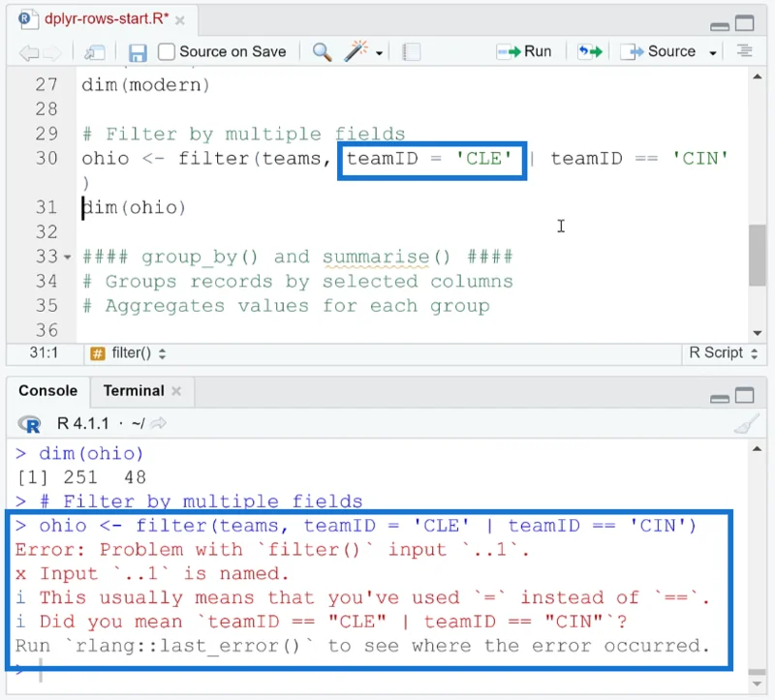Screen dimensions: 775x700
Task: Click the 'CIN' string on line 30
Action: [699, 159]
